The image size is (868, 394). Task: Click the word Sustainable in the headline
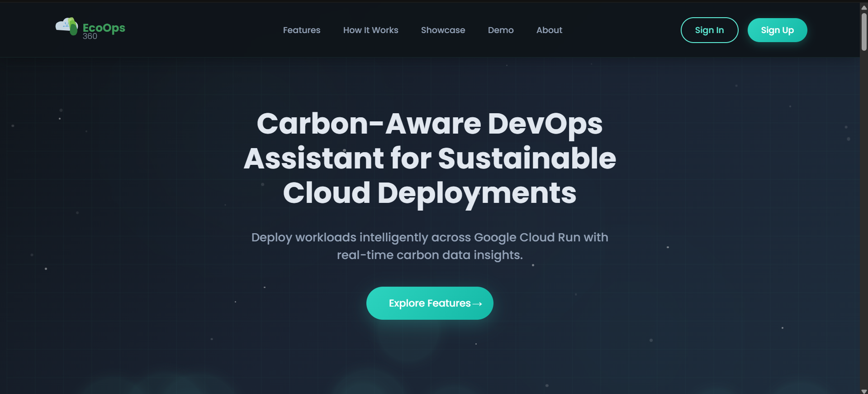pyautogui.click(x=527, y=159)
